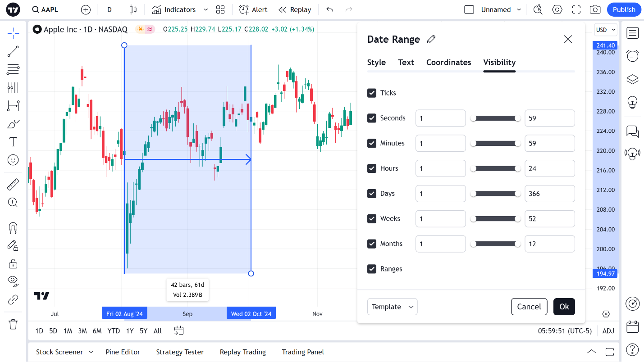Select the Text annotation tool

13,142
